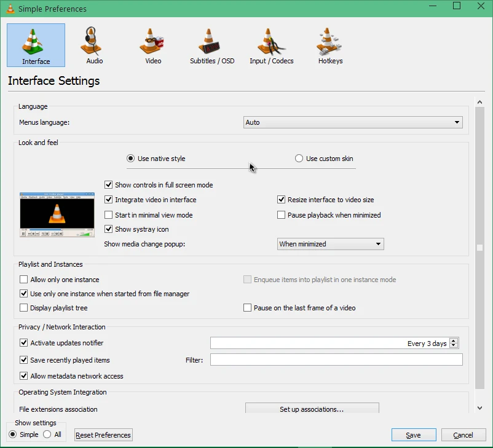Select the Interface settings icon
Image resolution: width=493 pixels, height=448 pixels.
click(x=35, y=44)
